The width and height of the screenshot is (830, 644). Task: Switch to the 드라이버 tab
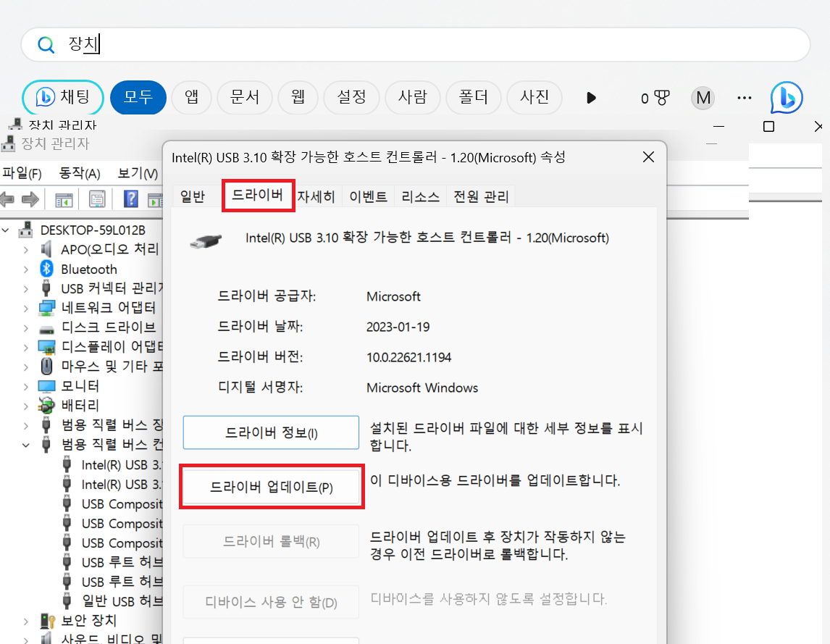pyautogui.click(x=258, y=196)
